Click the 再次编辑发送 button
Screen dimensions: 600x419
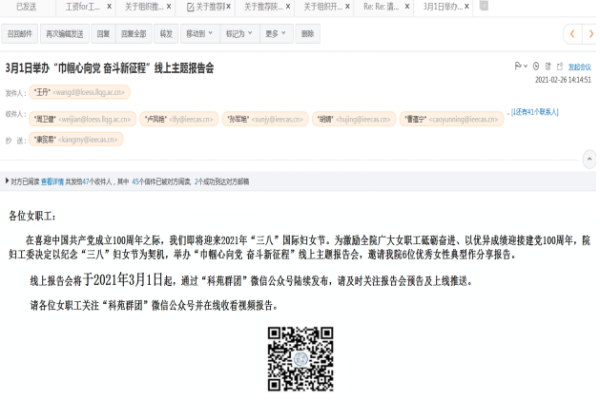tap(63, 33)
